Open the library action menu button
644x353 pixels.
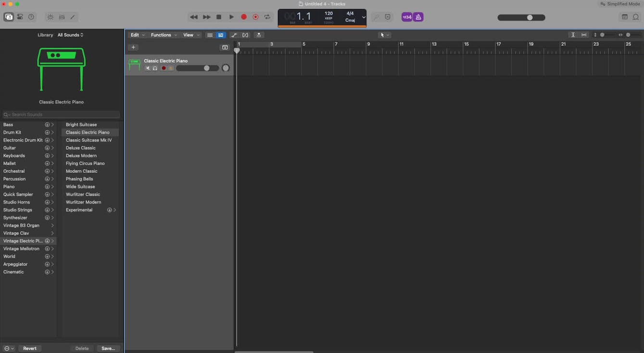coord(9,348)
